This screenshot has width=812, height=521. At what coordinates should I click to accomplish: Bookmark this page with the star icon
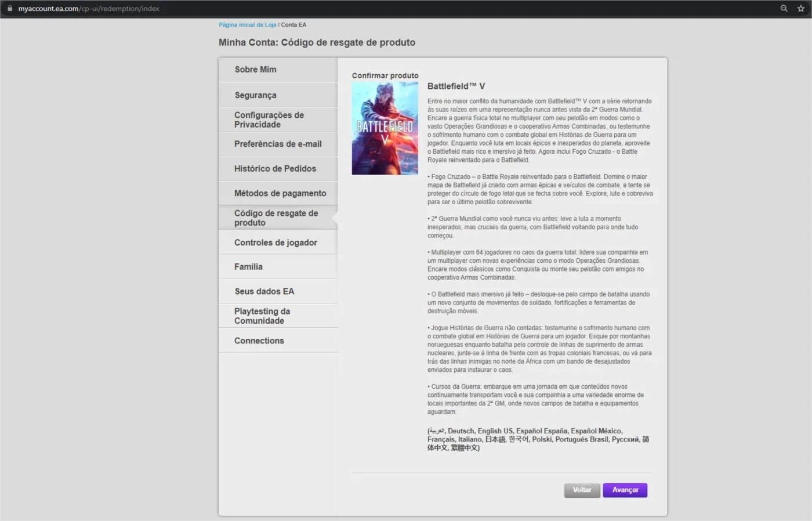801,8
